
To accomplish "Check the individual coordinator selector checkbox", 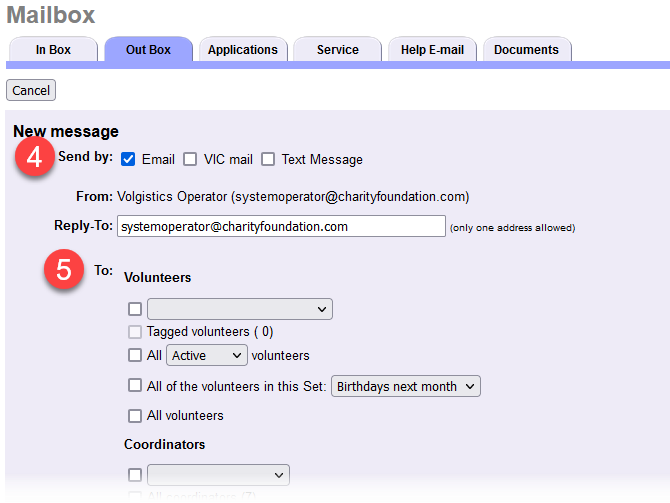I will tap(135, 475).
